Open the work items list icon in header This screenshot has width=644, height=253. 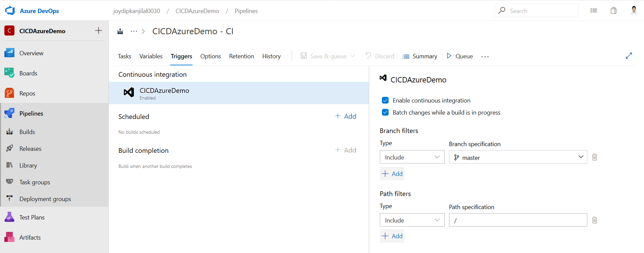(594, 10)
